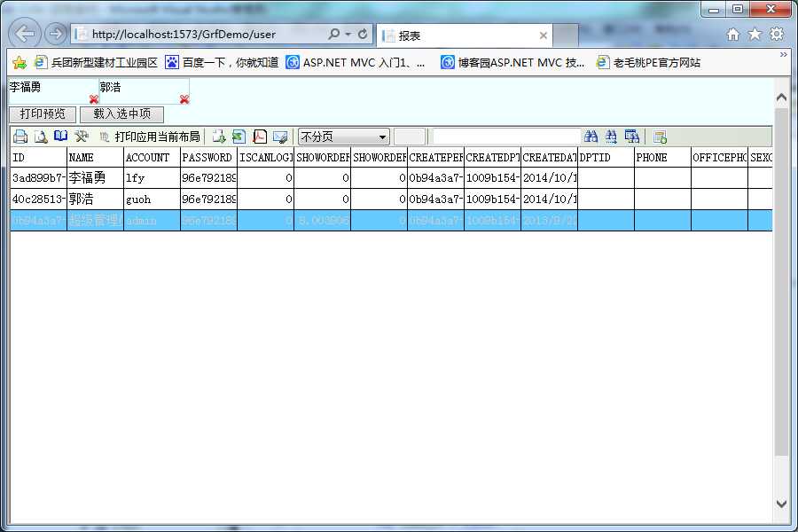
Task: Select the admin account cell in highlighted row
Action: pos(152,221)
